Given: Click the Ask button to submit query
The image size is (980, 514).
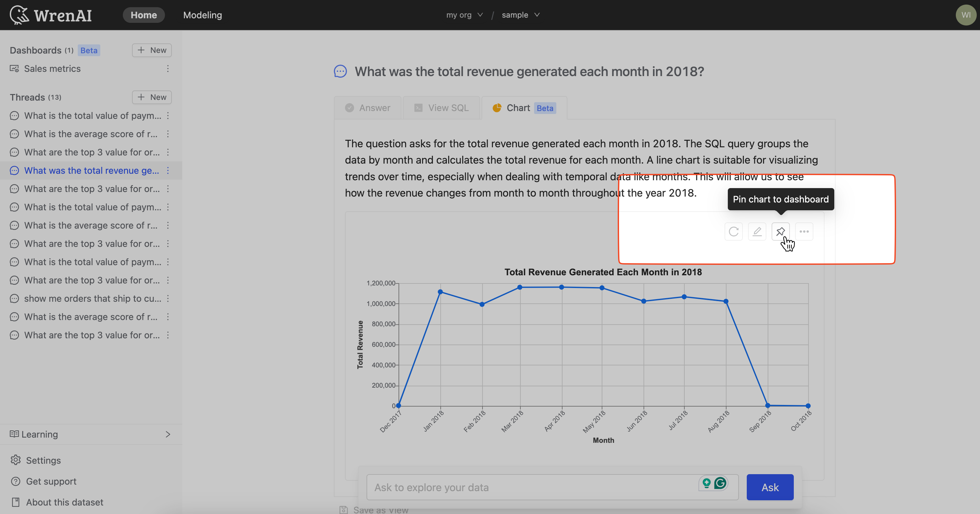Looking at the screenshot, I should pyautogui.click(x=770, y=488).
